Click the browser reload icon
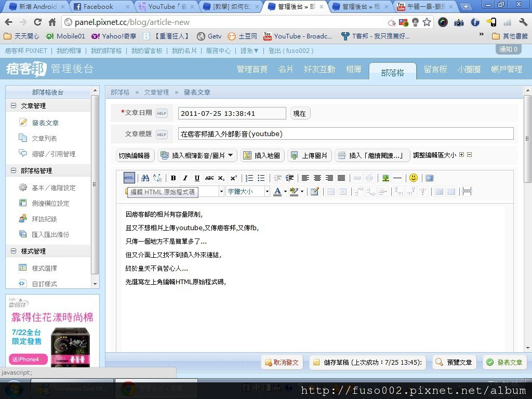 point(37,22)
